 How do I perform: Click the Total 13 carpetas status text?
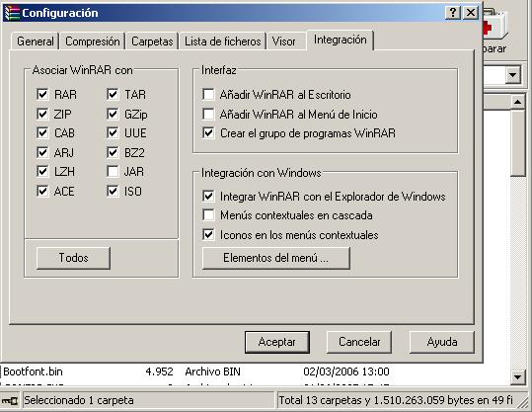pos(396,400)
